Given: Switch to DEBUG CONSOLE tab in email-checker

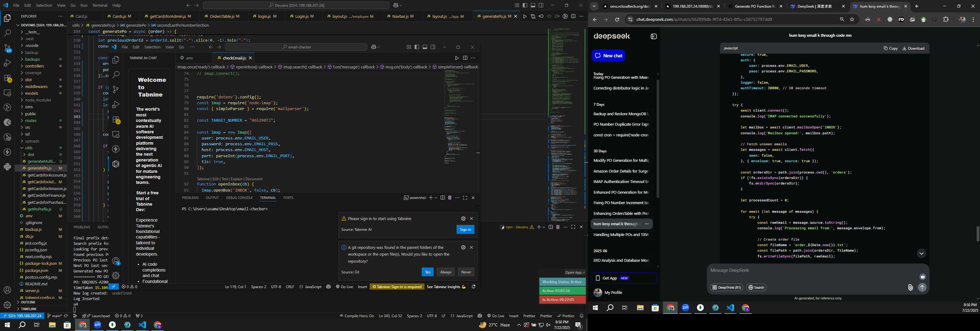Looking at the screenshot, I should (239, 198).
